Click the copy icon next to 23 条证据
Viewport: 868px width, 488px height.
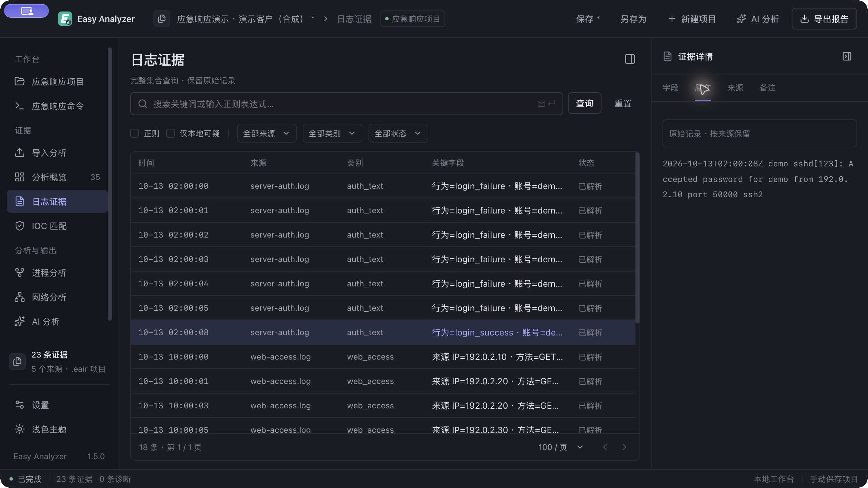coord(17,362)
